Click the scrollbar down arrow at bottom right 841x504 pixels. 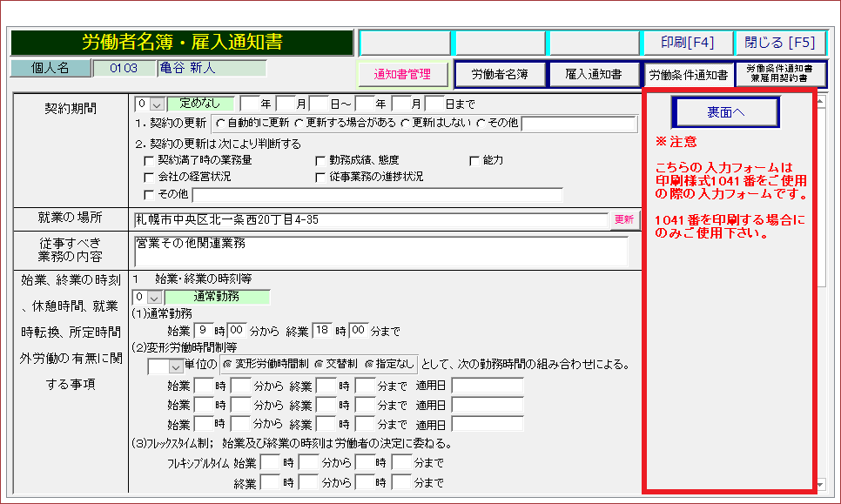click(x=819, y=484)
